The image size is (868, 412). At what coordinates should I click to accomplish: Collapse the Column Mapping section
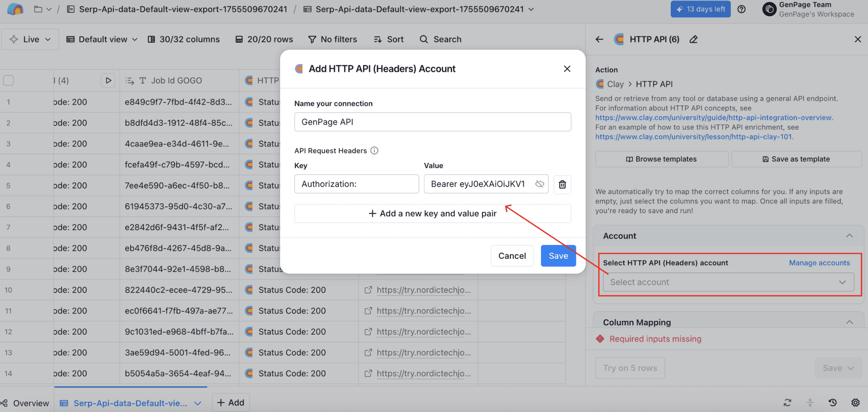pos(849,322)
